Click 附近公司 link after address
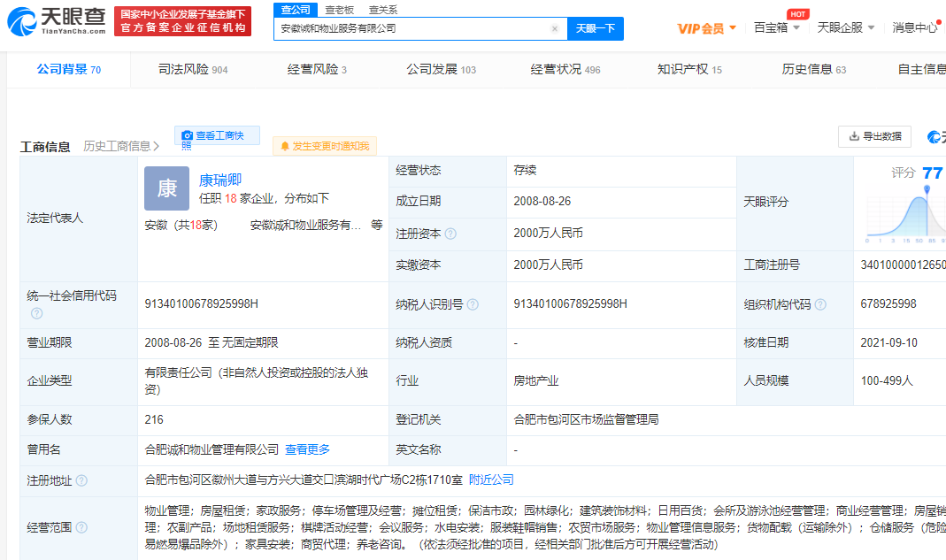This screenshot has width=946, height=560. click(x=491, y=479)
